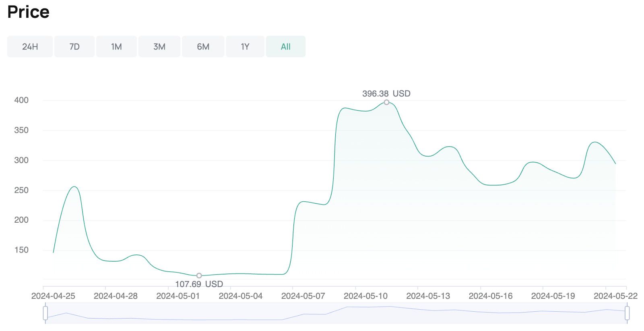Click the right handle of range slider
644x331 pixels.
coord(627,313)
